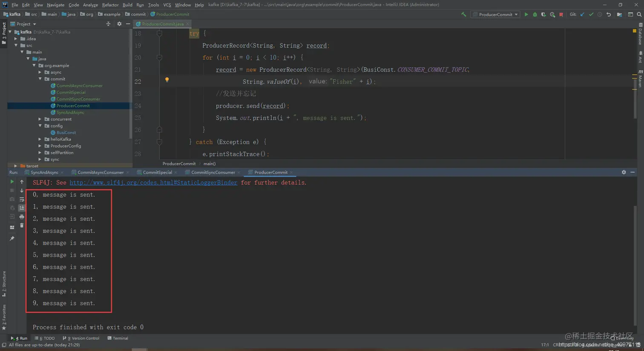Select BusiConst in the project tree
Viewport: 644px width, 351px height.
point(66,133)
